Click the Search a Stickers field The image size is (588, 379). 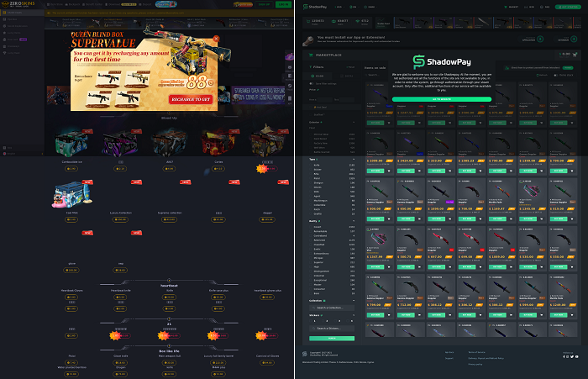click(x=332, y=328)
